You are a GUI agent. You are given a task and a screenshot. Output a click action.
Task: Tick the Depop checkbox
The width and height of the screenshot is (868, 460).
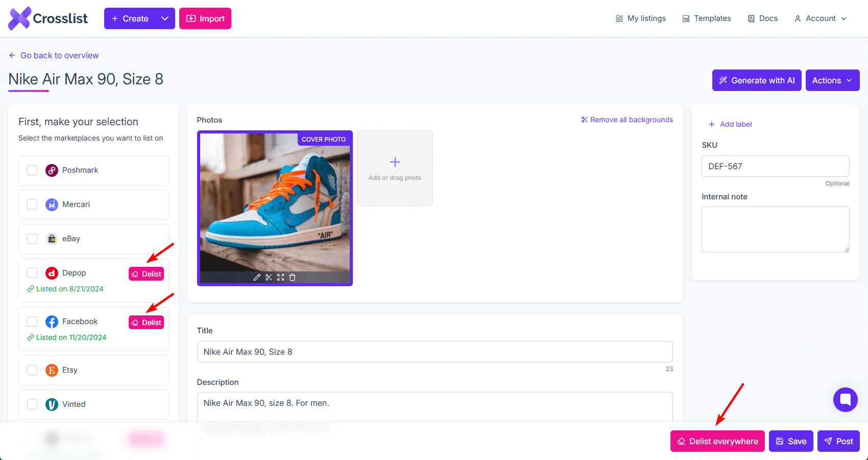[x=32, y=273]
